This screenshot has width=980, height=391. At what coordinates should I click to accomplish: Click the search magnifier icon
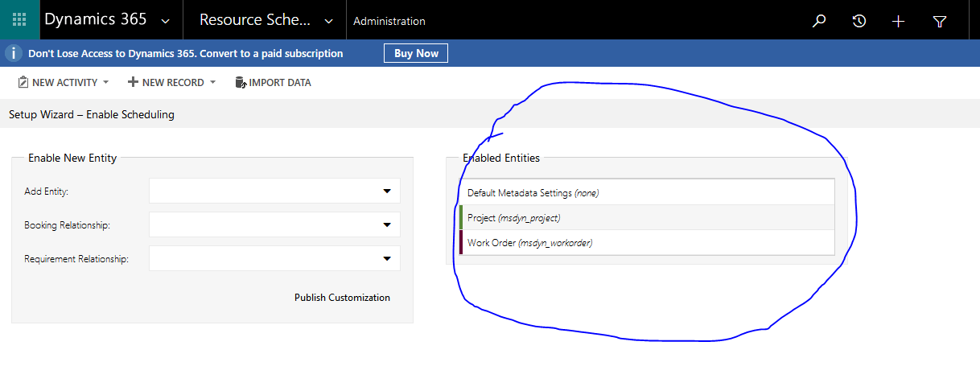(819, 21)
